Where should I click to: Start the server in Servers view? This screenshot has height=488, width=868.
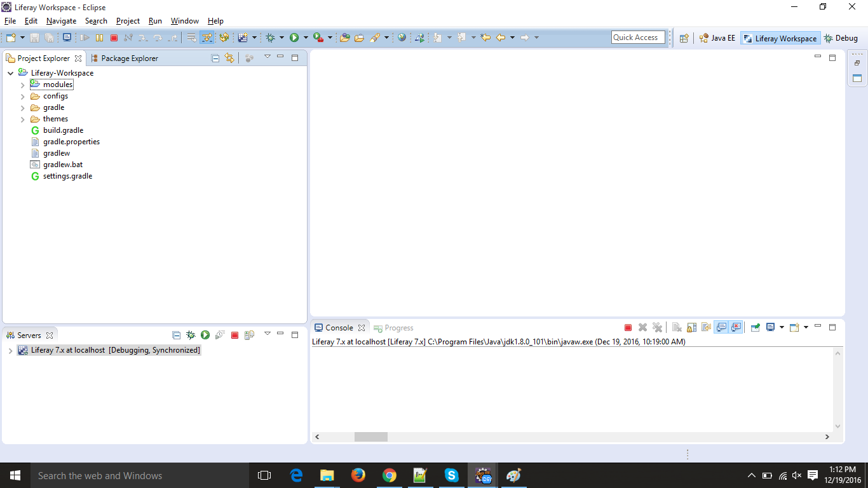click(205, 335)
